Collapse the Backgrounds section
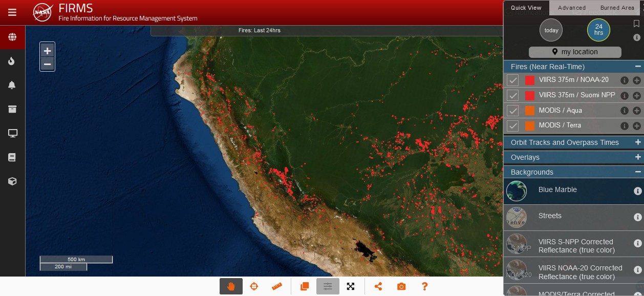Image resolution: width=644 pixels, height=296 pixels. pyautogui.click(x=637, y=172)
